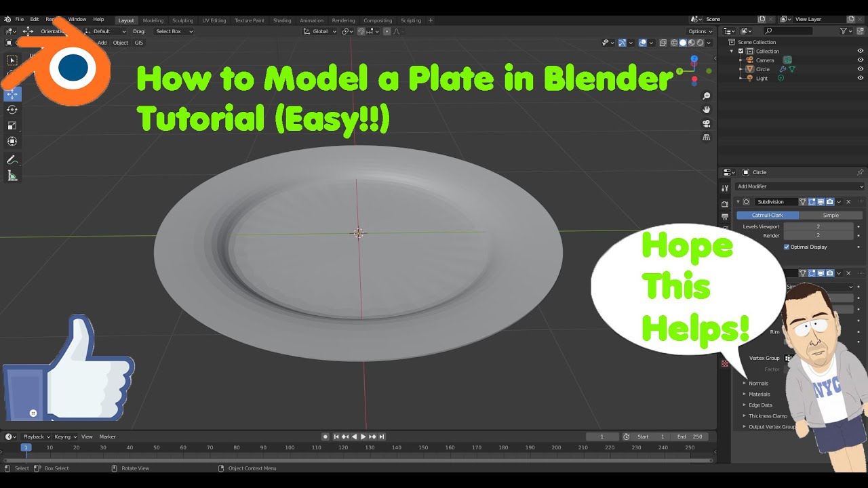Open the Add Modifier dropdown

click(x=799, y=186)
